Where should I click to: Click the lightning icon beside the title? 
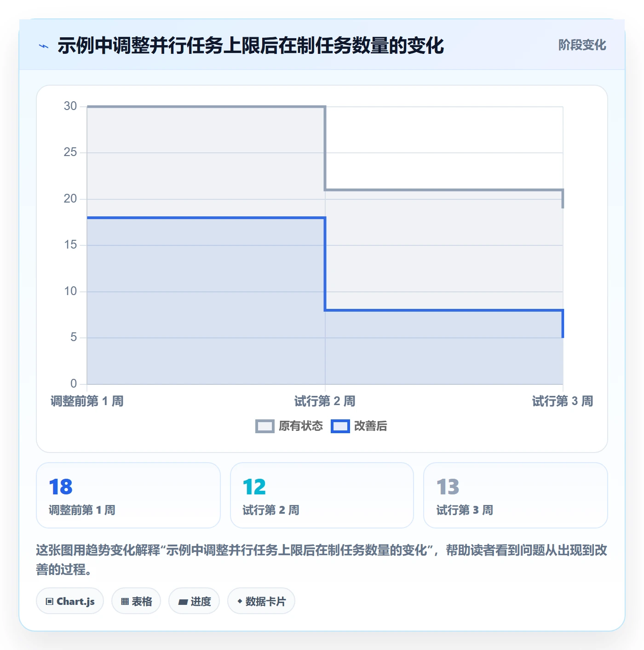coord(44,46)
